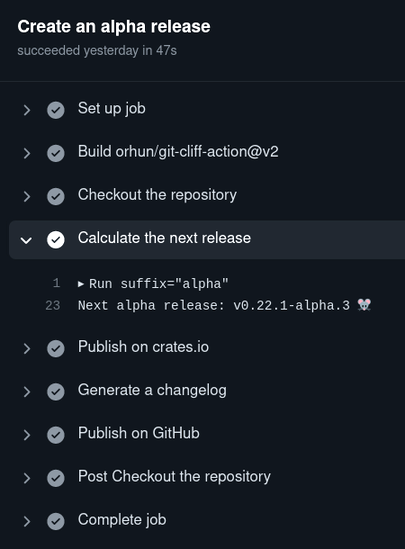Click the Build orhun/git-cliff-action@v2 success checkmark icon
This screenshot has height=549, width=405.
click(x=56, y=153)
